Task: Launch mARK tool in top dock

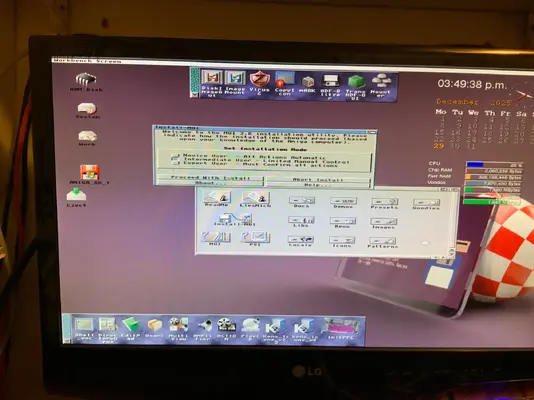Action: (x=308, y=85)
